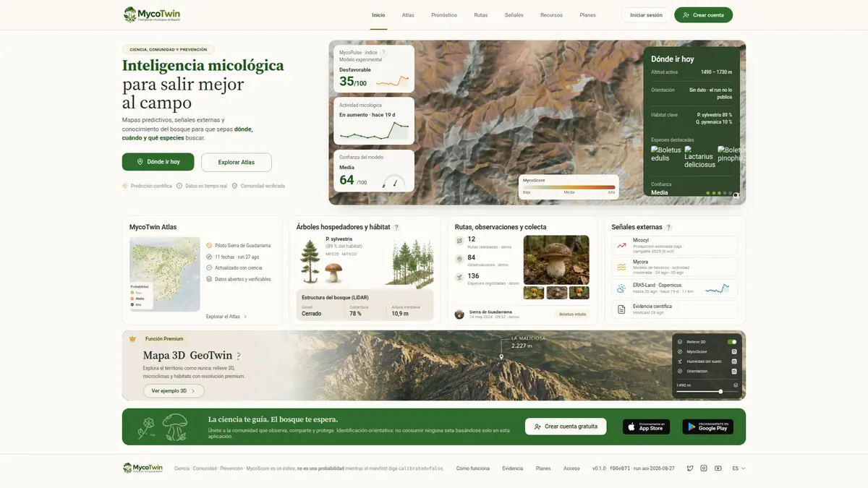Toggle the MycoScore layer checkbox
868x488 pixels.
pos(734,351)
